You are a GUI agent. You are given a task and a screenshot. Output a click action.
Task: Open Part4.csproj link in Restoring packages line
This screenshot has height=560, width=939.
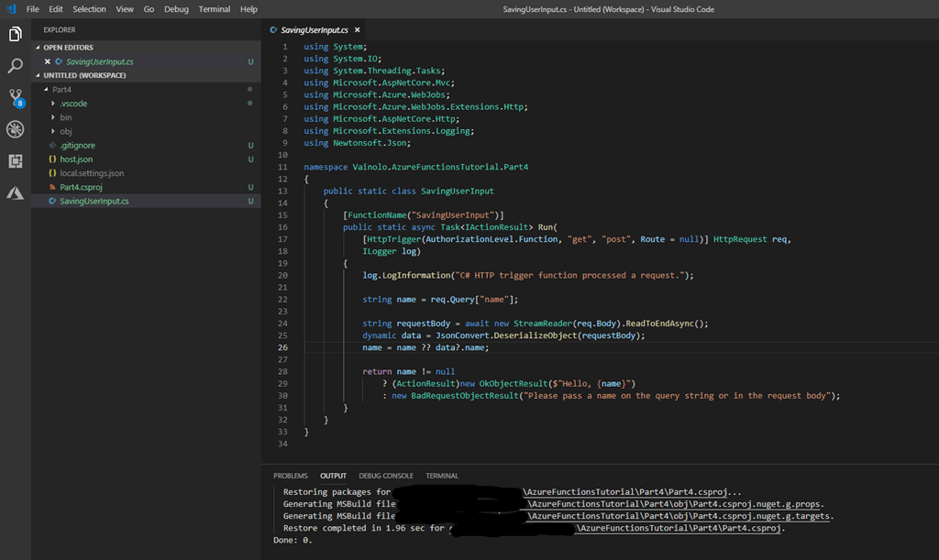coord(625,492)
